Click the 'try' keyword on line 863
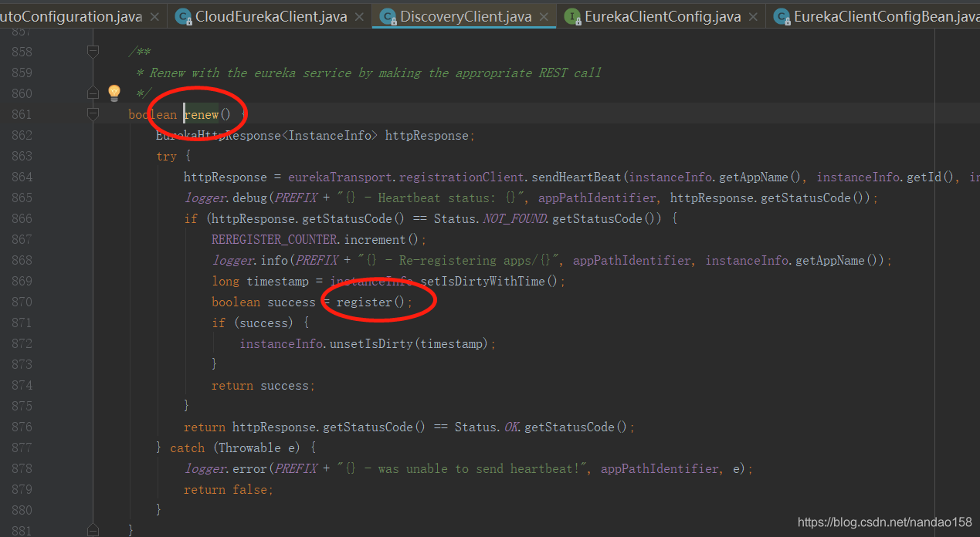Image resolution: width=980 pixels, height=537 pixels. click(166, 156)
